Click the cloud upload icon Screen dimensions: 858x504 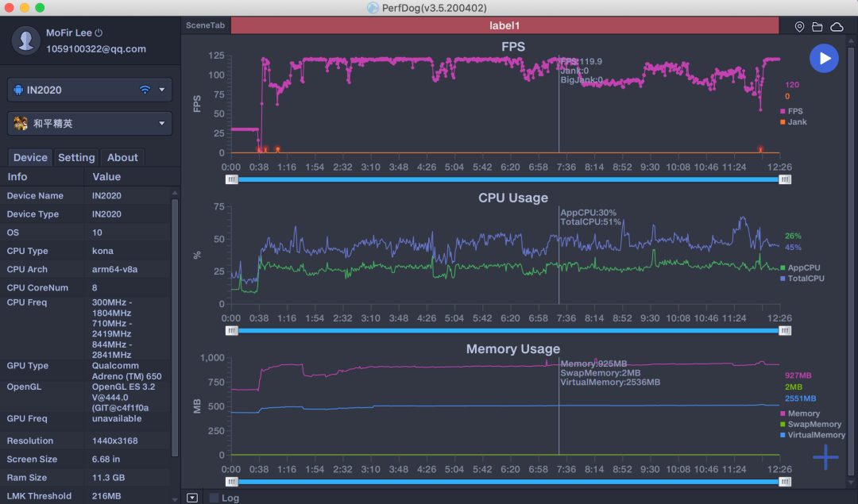point(836,26)
